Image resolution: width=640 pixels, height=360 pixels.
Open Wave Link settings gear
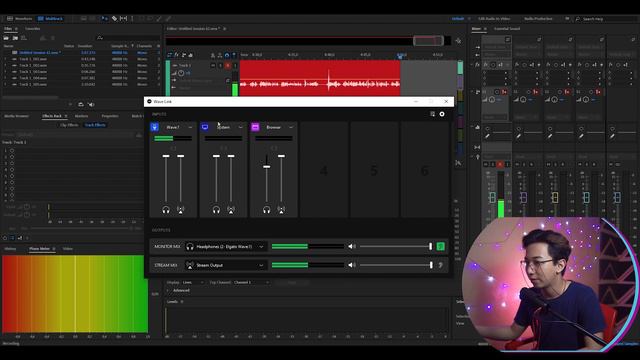442,114
